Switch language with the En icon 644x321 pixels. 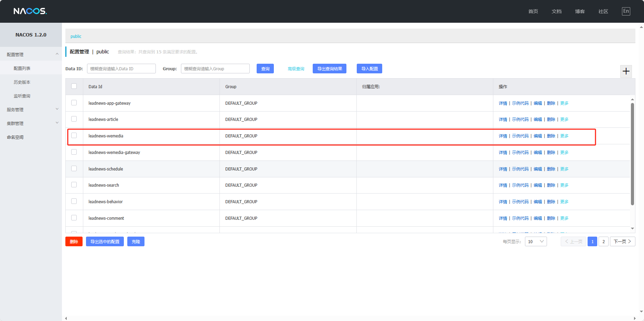626,11
